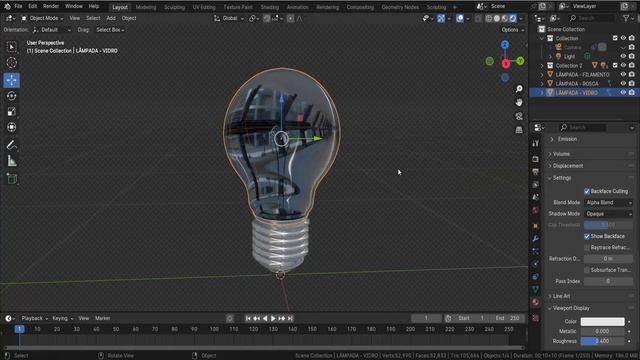Select the Select Box tool in toolbar

click(11, 47)
